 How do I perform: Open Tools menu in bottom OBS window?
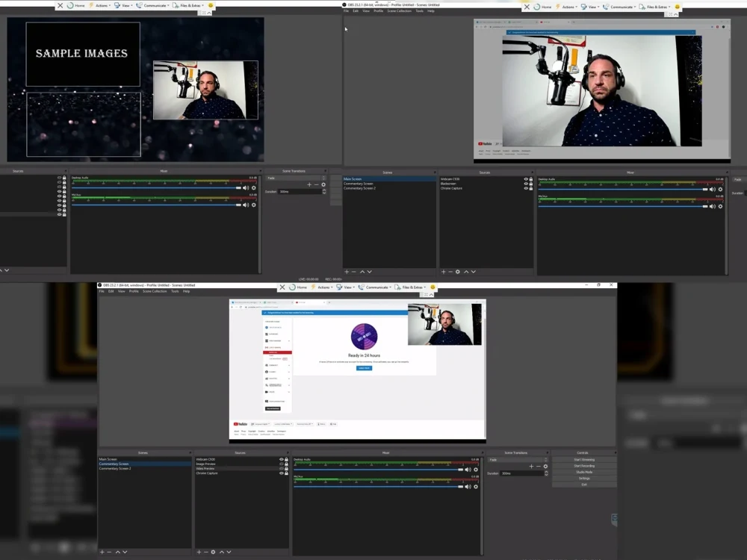tap(175, 291)
